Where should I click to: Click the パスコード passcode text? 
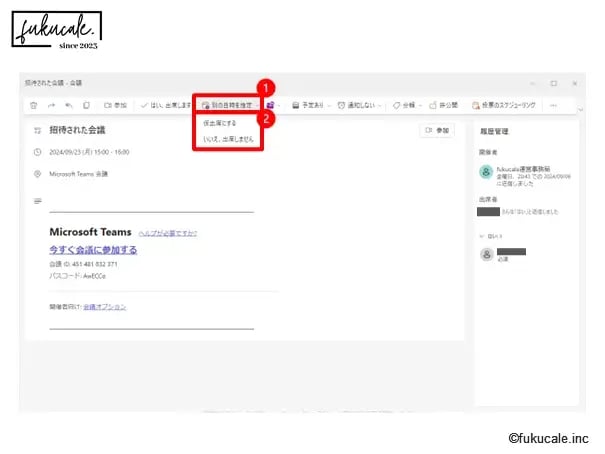77,276
